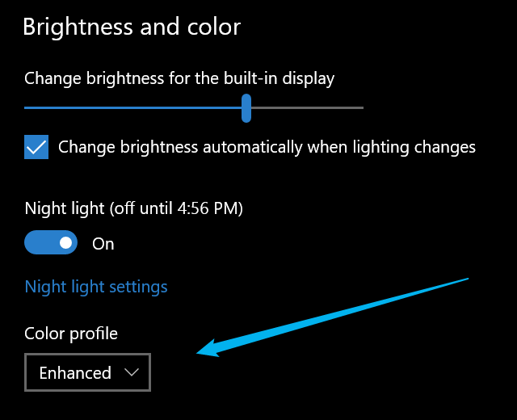Click 'Change brightness automatically when lighting changes' label
The height and width of the screenshot is (420, 517).
(267, 148)
